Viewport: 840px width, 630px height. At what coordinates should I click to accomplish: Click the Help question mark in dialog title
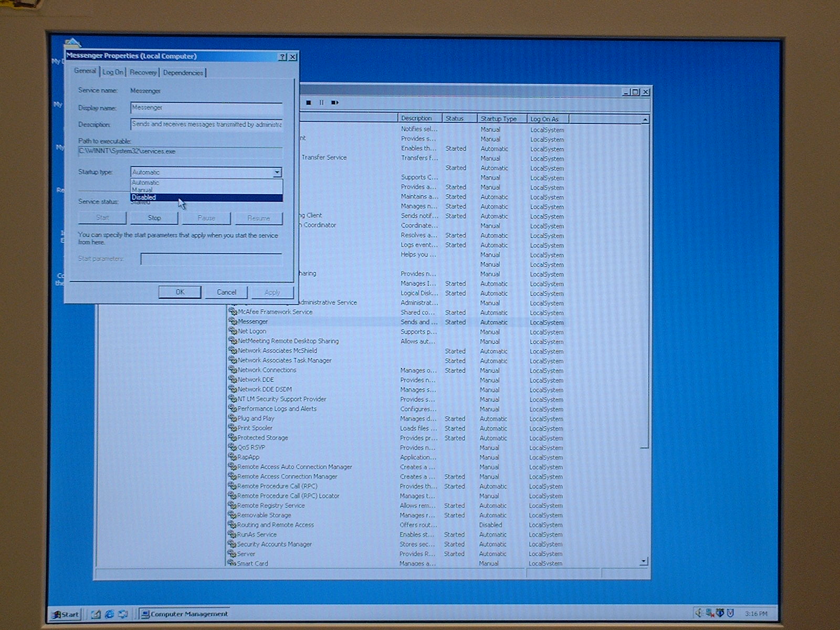pos(282,57)
